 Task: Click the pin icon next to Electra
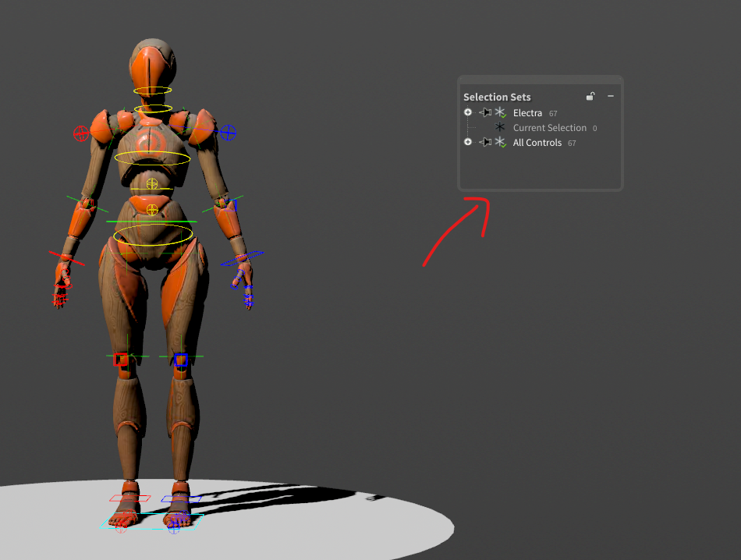(485, 113)
